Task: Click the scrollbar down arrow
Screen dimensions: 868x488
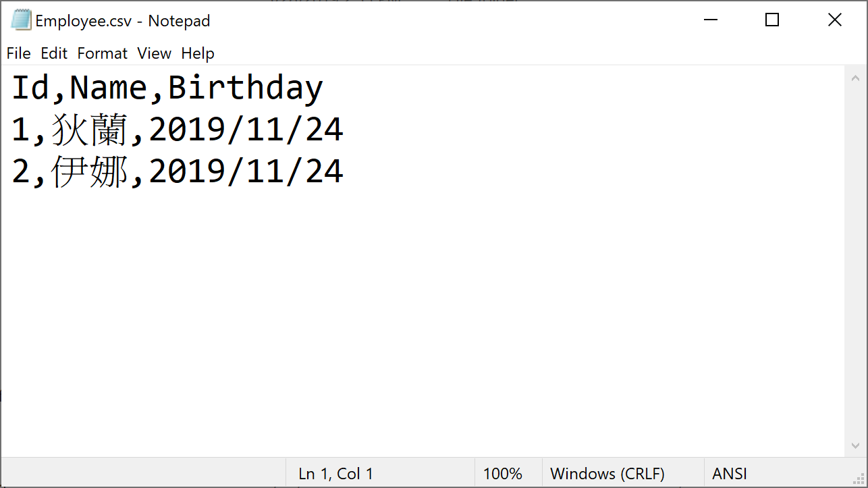Action: coord(855,445)
